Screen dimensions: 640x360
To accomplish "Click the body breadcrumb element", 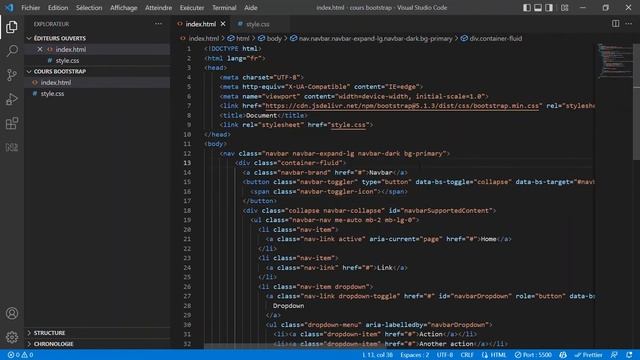I will [270, 38].
